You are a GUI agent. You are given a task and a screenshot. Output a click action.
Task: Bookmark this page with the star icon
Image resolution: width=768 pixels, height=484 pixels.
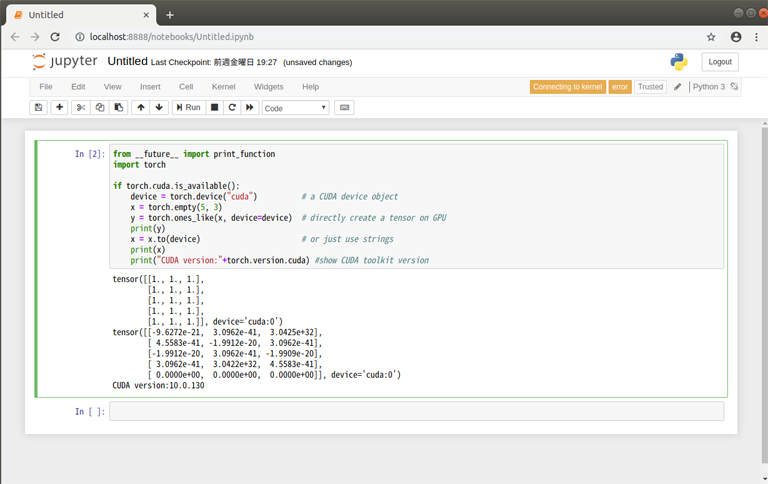711,37
